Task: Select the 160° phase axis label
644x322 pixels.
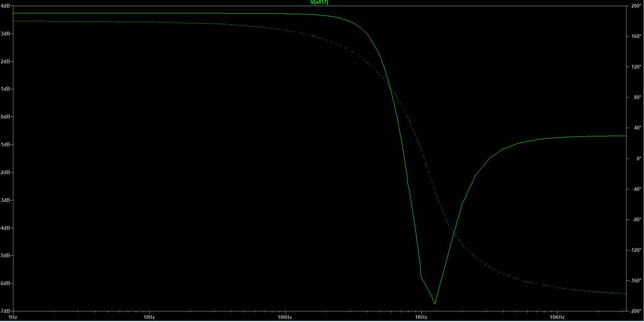Action: 636,37
